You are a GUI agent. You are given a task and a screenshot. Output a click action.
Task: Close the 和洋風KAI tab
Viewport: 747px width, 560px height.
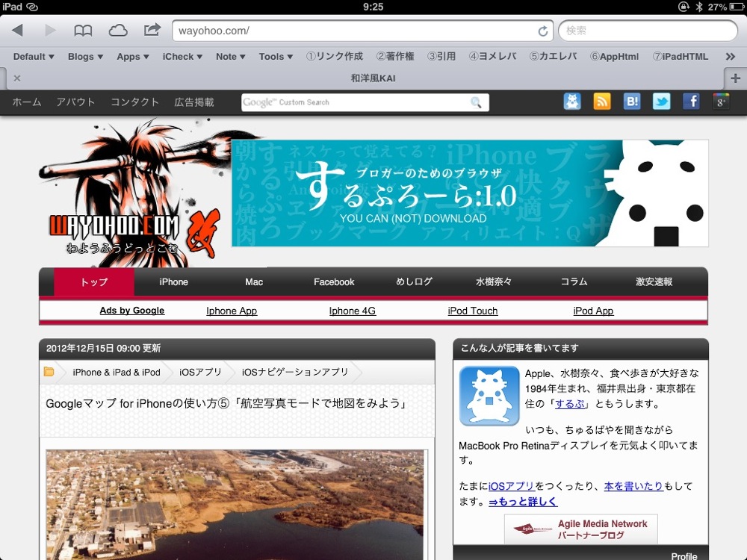pyautogui.click(x=17, y=78)
